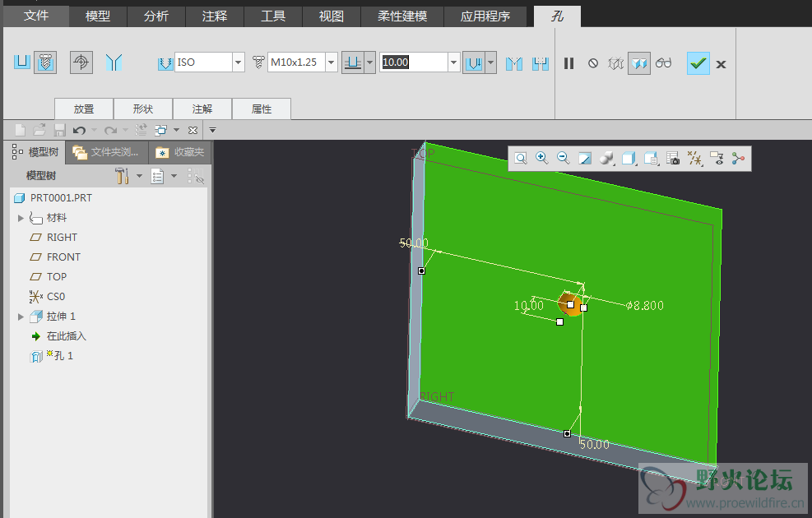Pause the hole tool
Screen dimensions: 812x518
click(569, 63)
